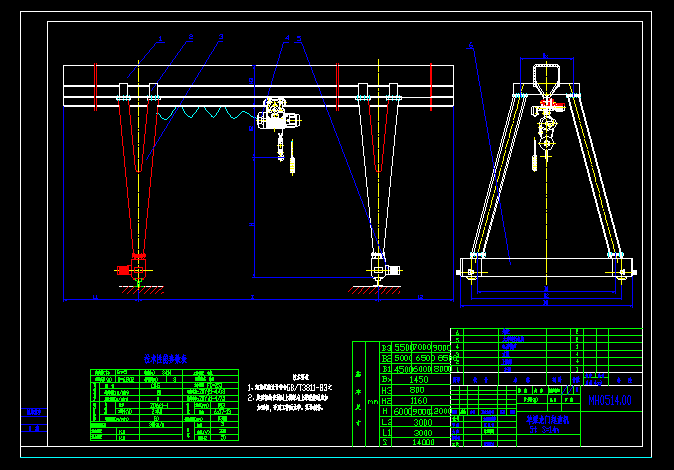Select the bottom end beam in side view

[546, 267]
